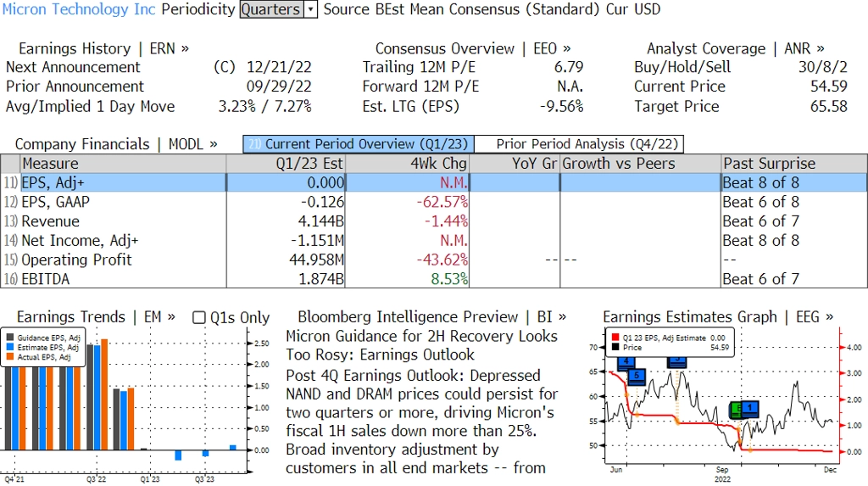The width and height of the screenshot is (868, 486).
Task: Select the EBITDA measure row
Action: click(x=434, y=279)
